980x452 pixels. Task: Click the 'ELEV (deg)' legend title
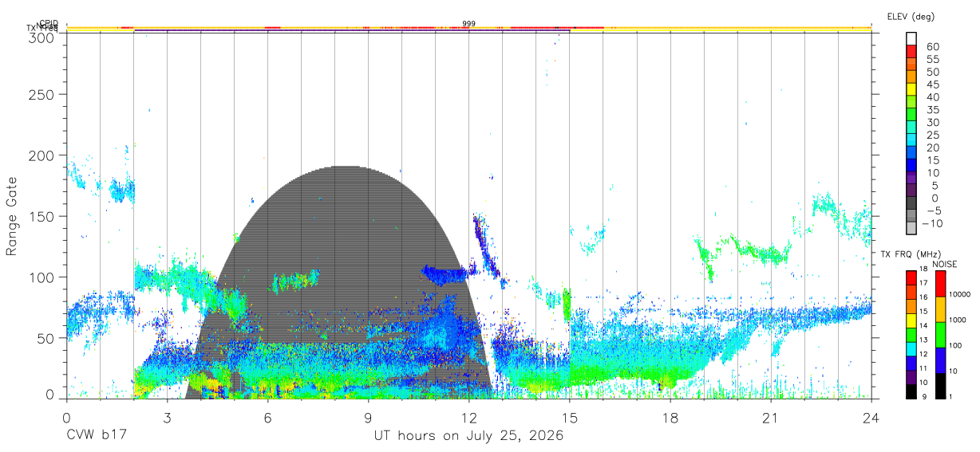911,17
